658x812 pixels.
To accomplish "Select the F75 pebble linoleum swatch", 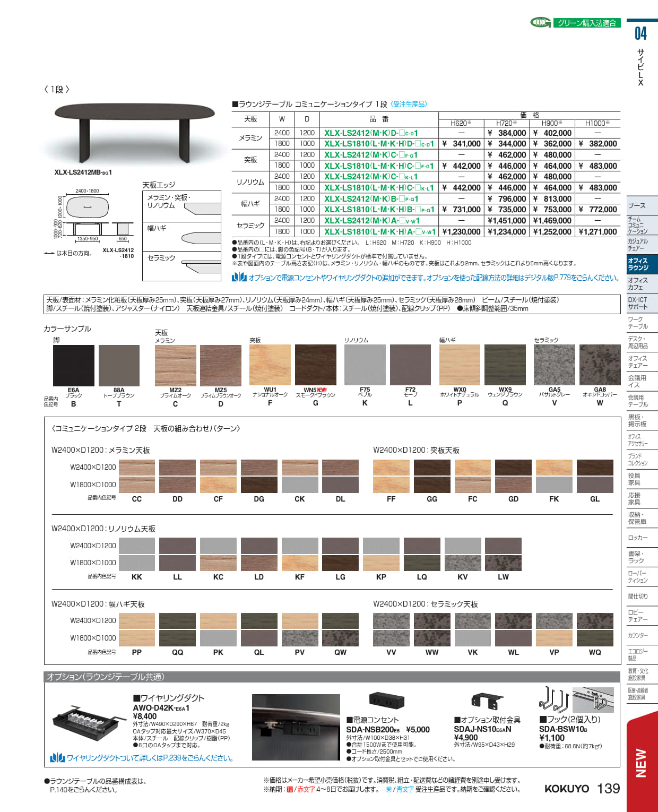I will pyautogui.click(x=365, y=365).
